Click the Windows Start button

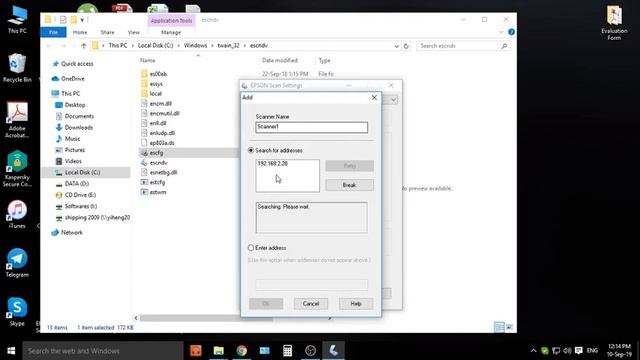11,351
